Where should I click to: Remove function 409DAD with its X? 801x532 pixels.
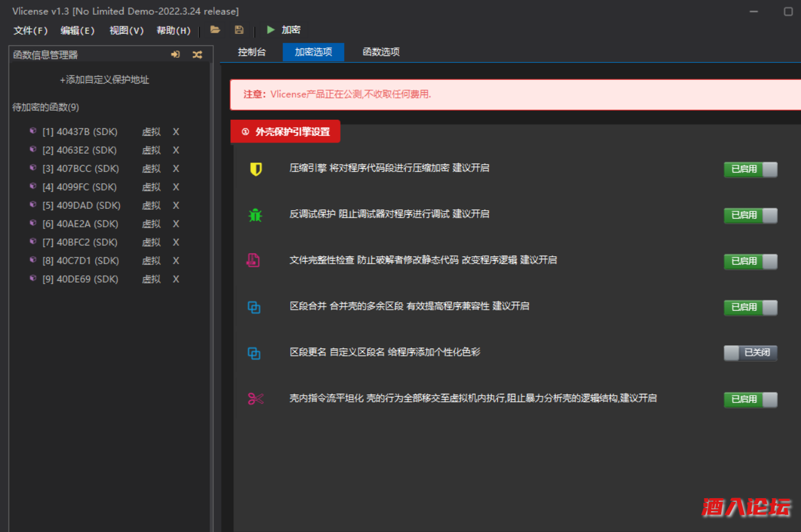pos(176,205)
